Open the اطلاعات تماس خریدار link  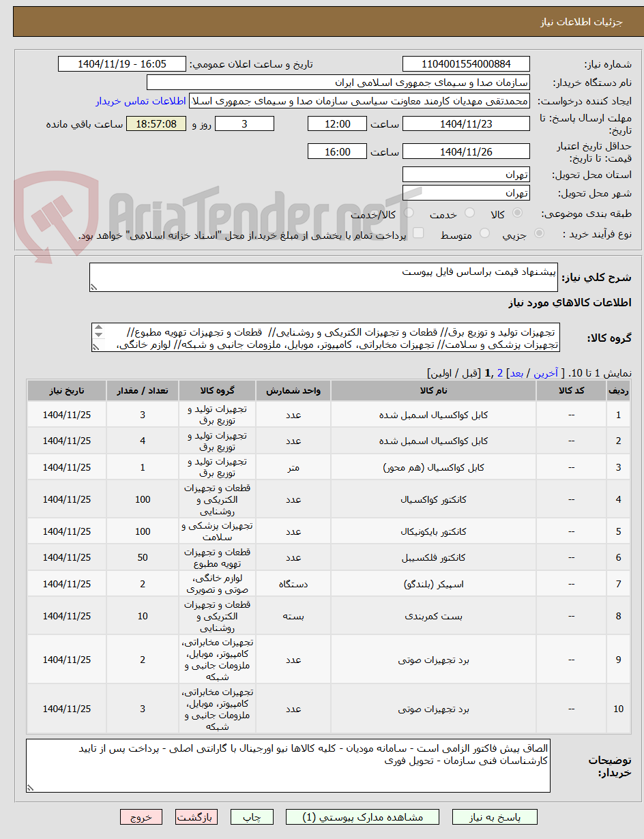141,101
